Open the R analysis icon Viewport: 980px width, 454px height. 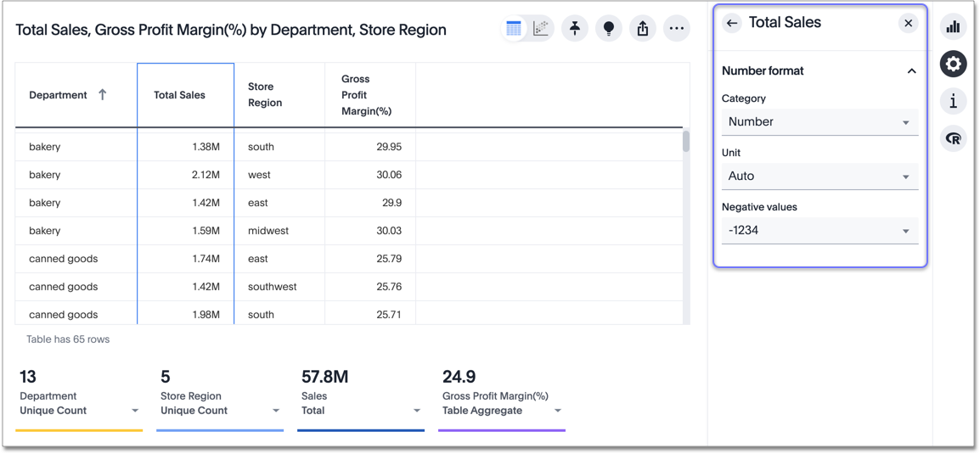pyautogui.click(x=953, y=139)
